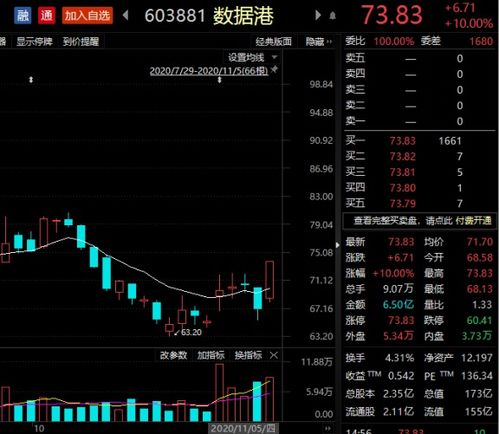Screen dimensions: 499x434
Task: Click PE TTM value 136.34
Action: coord(477,376)
